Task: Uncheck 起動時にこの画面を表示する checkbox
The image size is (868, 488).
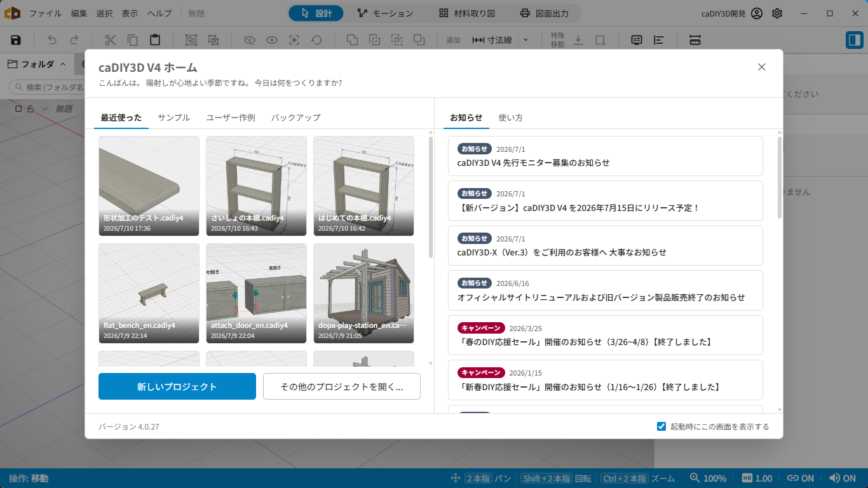Action: click(661, 426)
